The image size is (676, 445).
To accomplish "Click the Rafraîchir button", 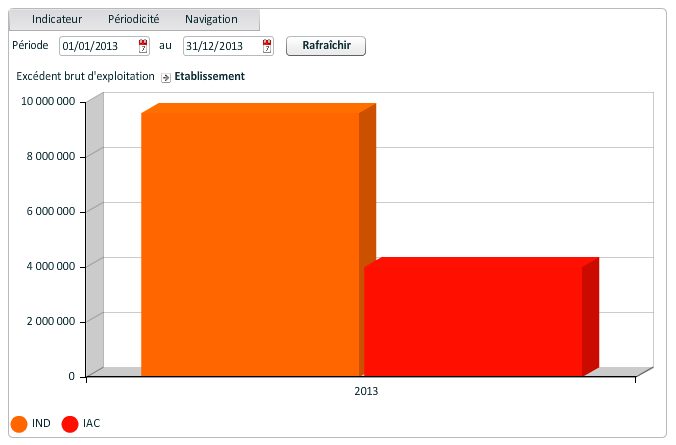I will coord(326,46).
